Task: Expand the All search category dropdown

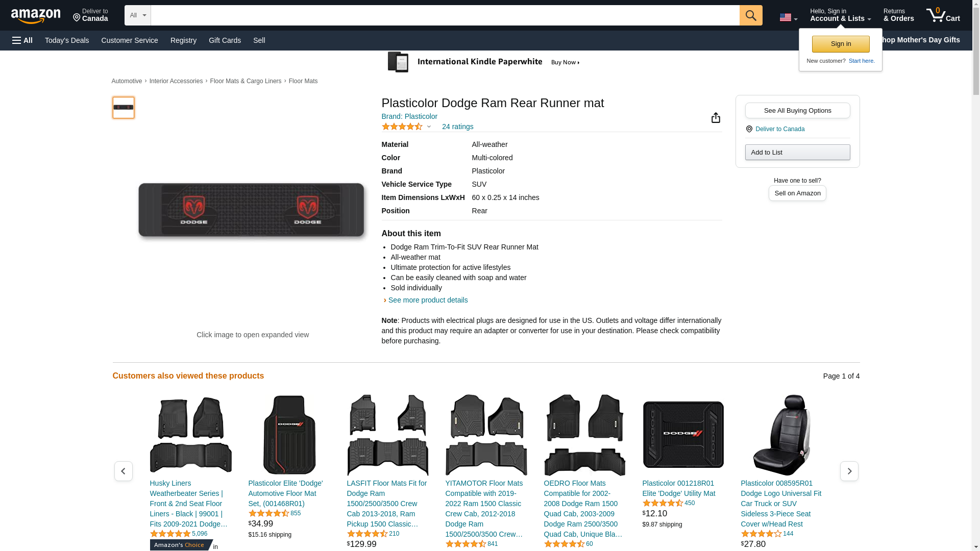Action: 137,15
